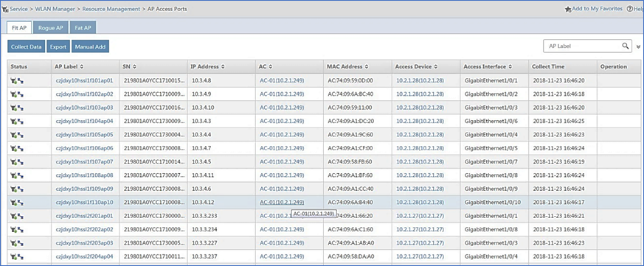Open access device 10.2.1.27 in 2f201ap01 row
Screen dimensions: 644x266
tap(420, 216)
